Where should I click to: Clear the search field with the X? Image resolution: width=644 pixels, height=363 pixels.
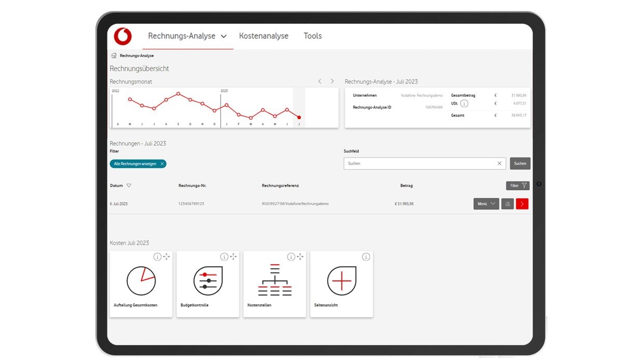[499, 163]
